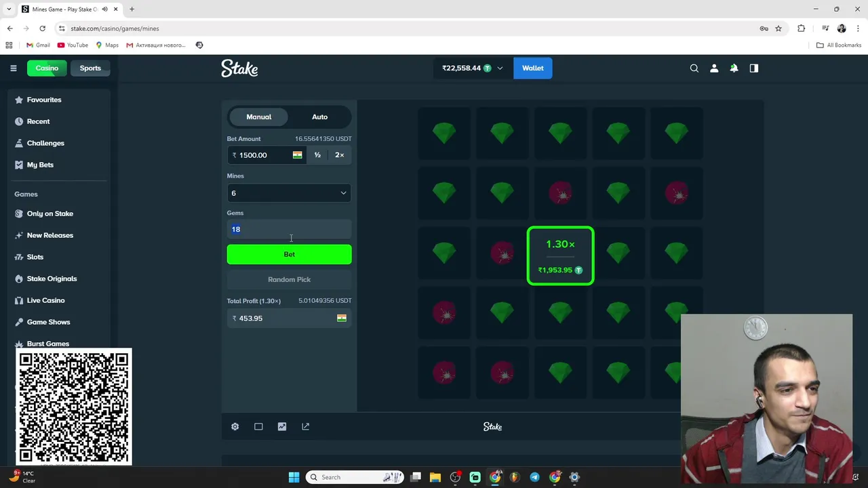Click mine tile in second row, third column
868x488 pixels.
[561, 193]
